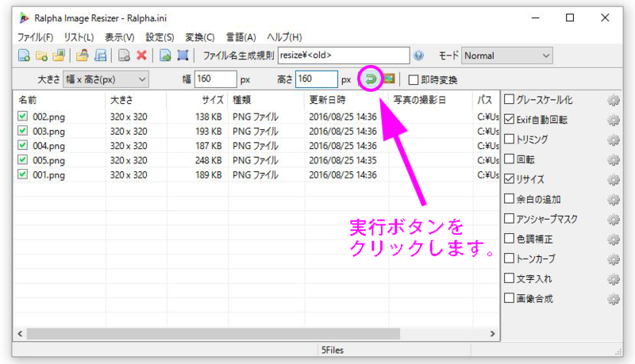The width and height of the screenshot is (635, 364).
Task: Click the save list floppy icon
Action: (100, 56)
